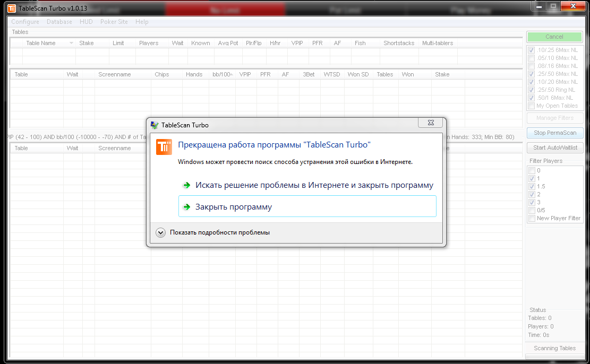Open Table Name column dropdown arrow
The height and width of the screenshot is (364, 590).
71,43
